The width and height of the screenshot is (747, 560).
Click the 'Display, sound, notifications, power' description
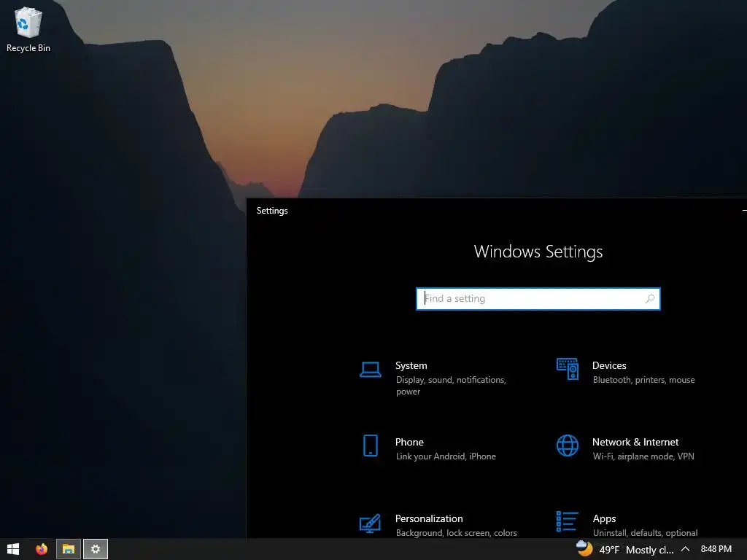(451, 386)
